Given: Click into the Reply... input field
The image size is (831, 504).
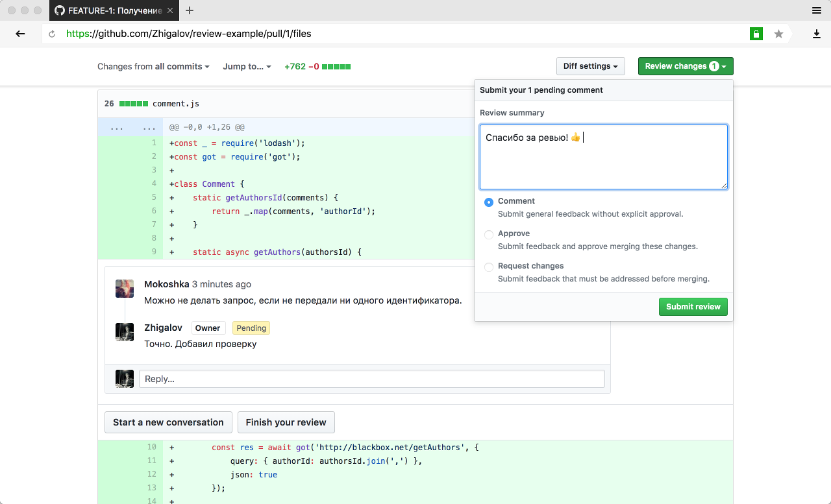Looking at the screenshot, I should pos(372,379).
